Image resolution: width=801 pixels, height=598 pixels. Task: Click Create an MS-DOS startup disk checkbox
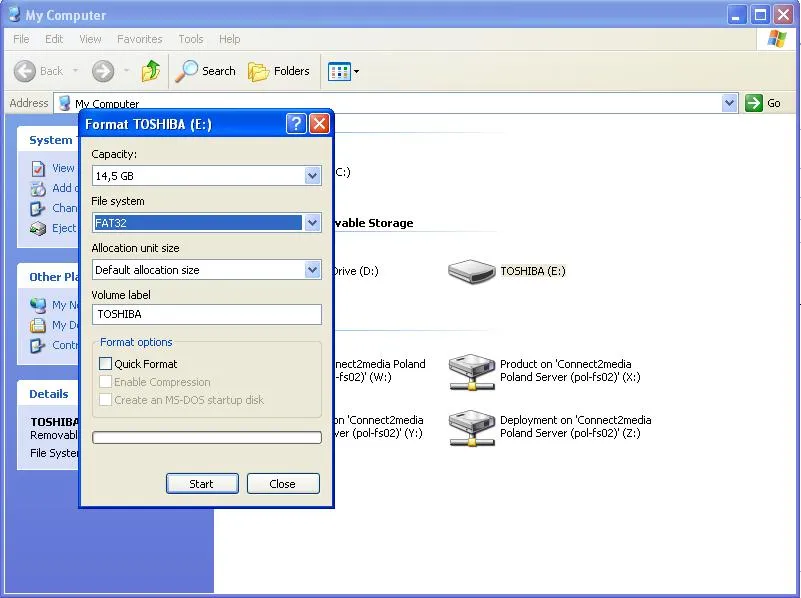[x=105, y=399]
